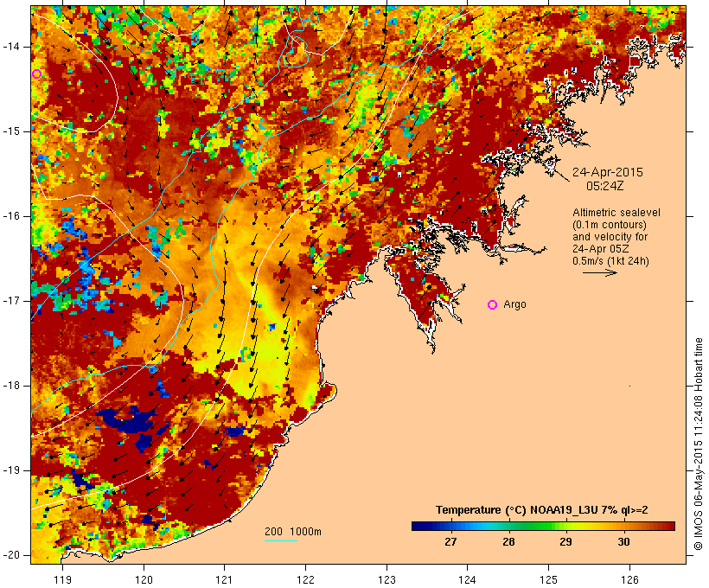Image resolution: width=709 pixels, height=588 pixels.
Task: Click the 'Argo' legend label
Action: (515, 304)
